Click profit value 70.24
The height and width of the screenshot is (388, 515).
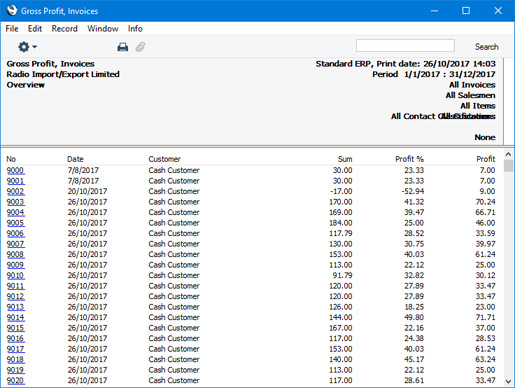point(485,202)
